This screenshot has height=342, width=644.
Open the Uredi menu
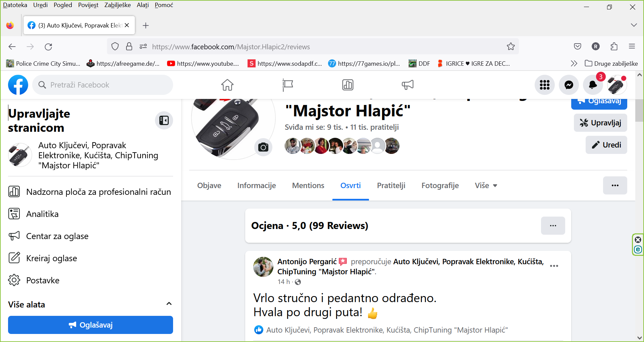click(x=40, y=5)
